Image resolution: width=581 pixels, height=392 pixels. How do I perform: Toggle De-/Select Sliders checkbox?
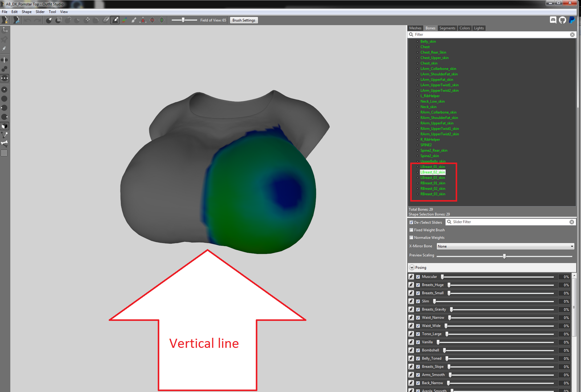(x=411, y=222)
